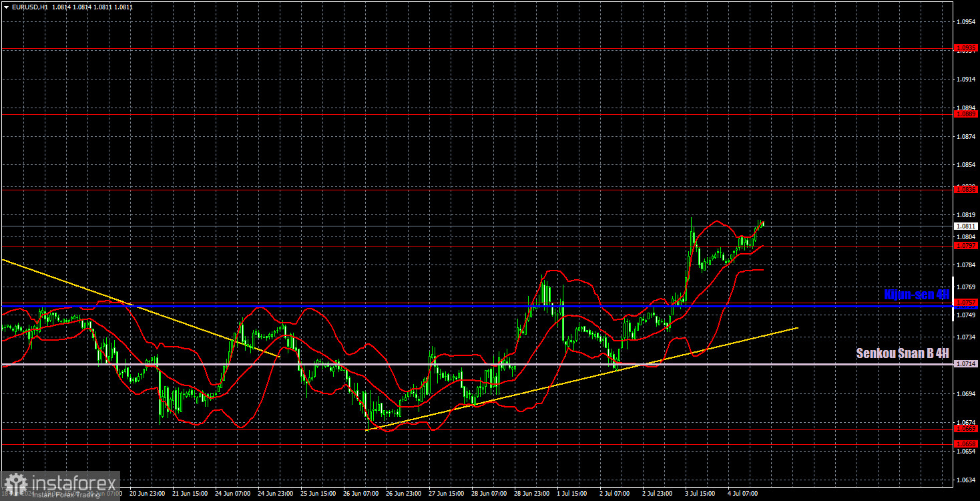Click the 1.0734 price axis label
Screen dimensions: 980x501
point(967,337)
